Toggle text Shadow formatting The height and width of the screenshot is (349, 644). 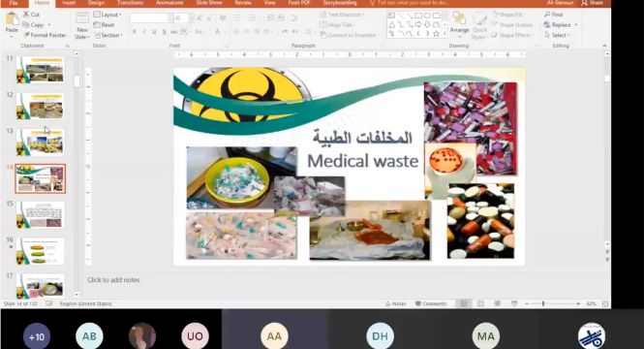[164, 32]
